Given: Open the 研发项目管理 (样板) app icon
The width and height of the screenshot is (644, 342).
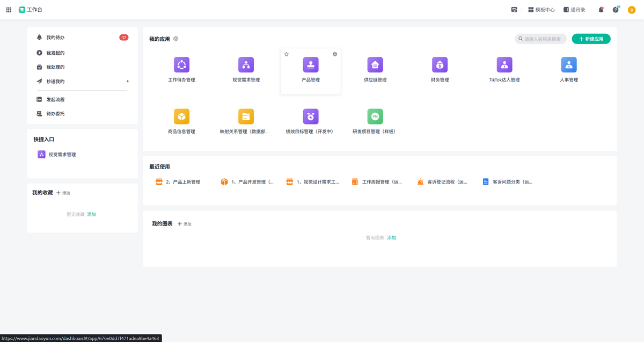Looking at the screenshot, I should (x=375, y=117).
